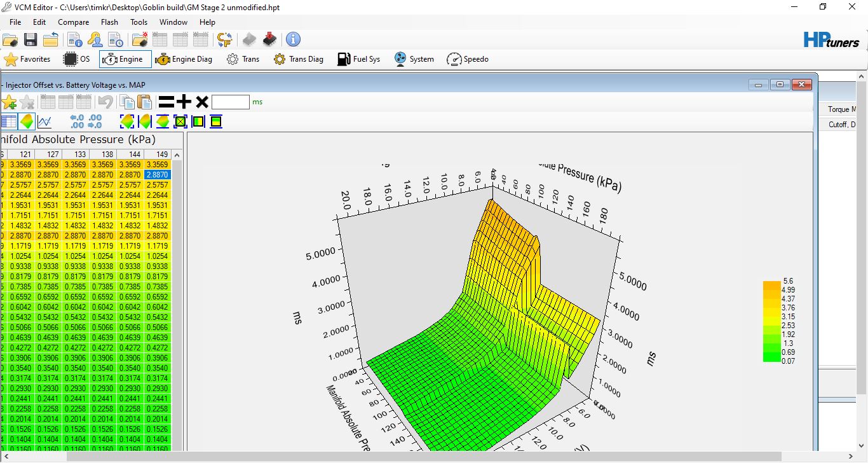868x463 pixels.
Task: Toggle the table grid view
Action: pyautogui.click(x=8, y=121)
